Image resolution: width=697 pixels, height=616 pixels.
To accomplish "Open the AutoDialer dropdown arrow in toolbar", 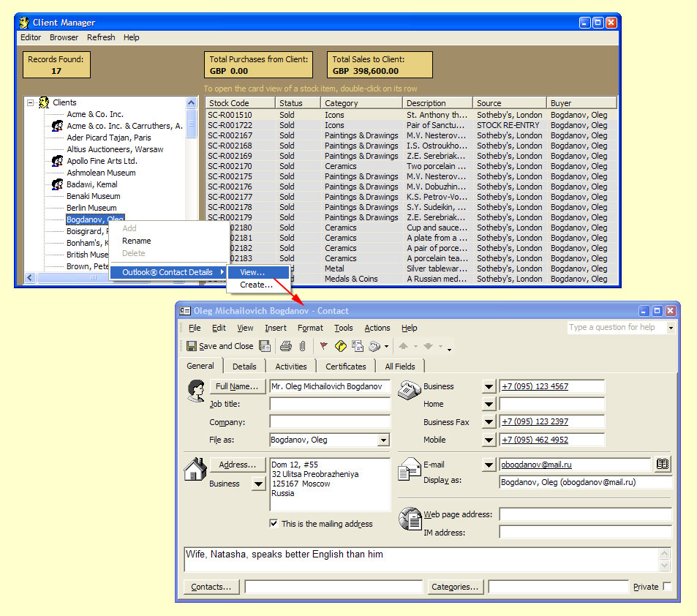I will [x=386, y=347].
